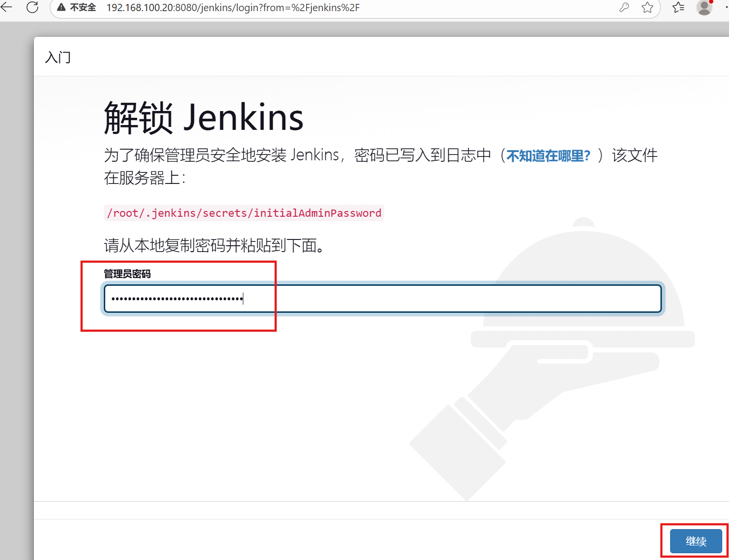The height and width of the screenshot is (560, 729).
Task: Click the 不知道在哪里? help link
Action: click(548, 156)
